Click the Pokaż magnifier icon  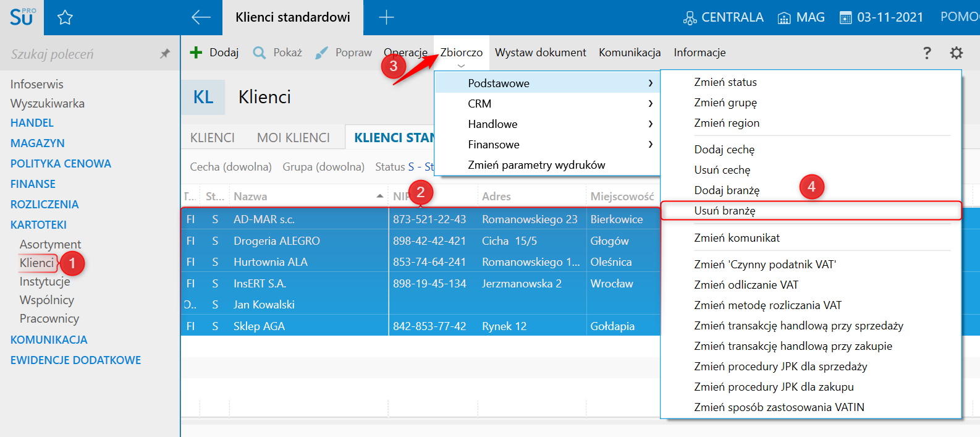pos(260,53)
